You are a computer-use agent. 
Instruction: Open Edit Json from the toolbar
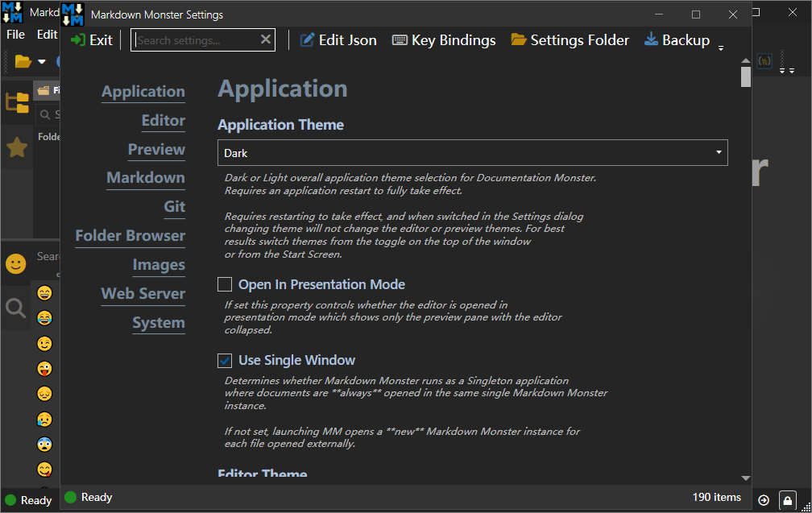coord(338,40)
